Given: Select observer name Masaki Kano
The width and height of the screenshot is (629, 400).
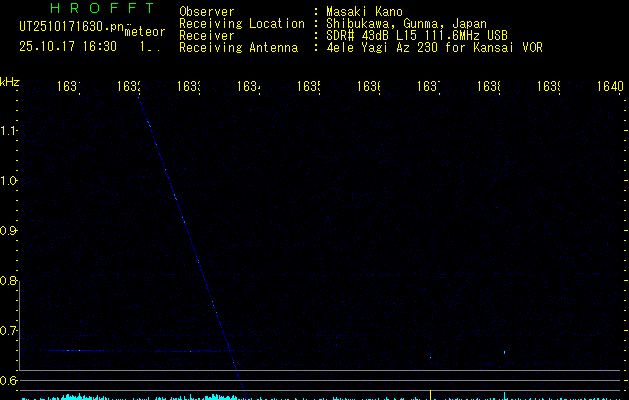Looking at the screenshot, I should click(x=364, y=11).
